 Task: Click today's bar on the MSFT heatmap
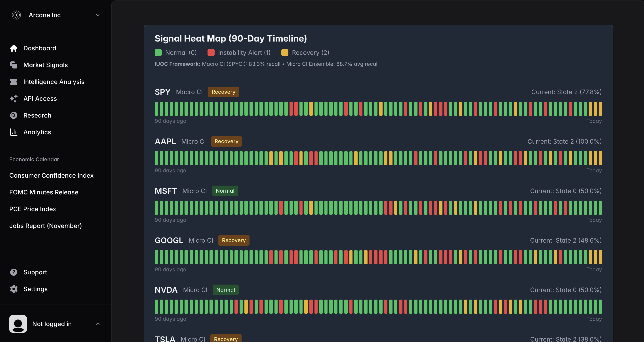click(x=600, y=207)
